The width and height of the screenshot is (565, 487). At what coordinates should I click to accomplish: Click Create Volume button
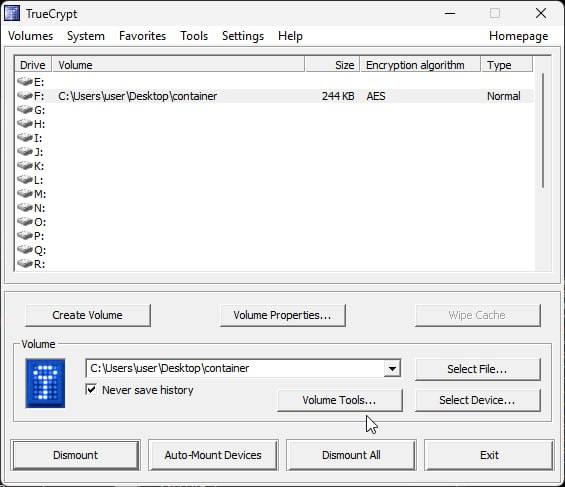point(88,315)
